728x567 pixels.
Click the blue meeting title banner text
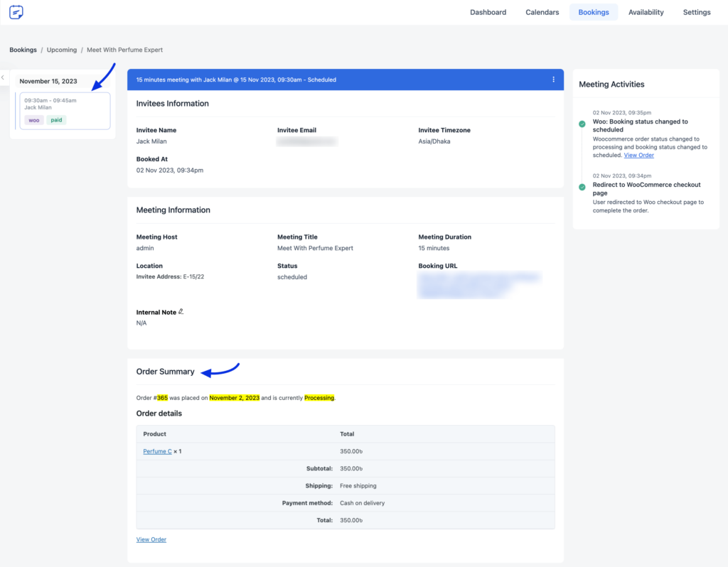point(236,80)
